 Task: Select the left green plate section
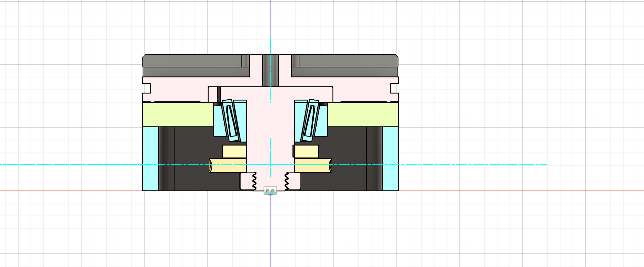click(178, 115)
